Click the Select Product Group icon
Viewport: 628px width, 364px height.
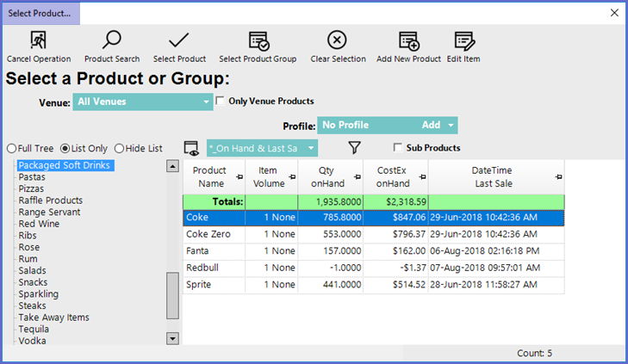(258, 40)
